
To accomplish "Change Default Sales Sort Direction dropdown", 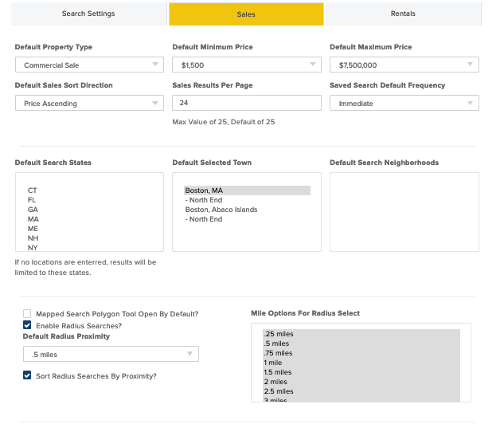I will (89, 103).
